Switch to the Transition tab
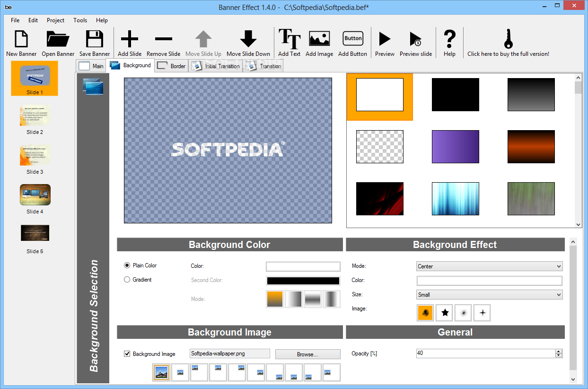This screenshot has width=588, height=389. click(264, 66)
